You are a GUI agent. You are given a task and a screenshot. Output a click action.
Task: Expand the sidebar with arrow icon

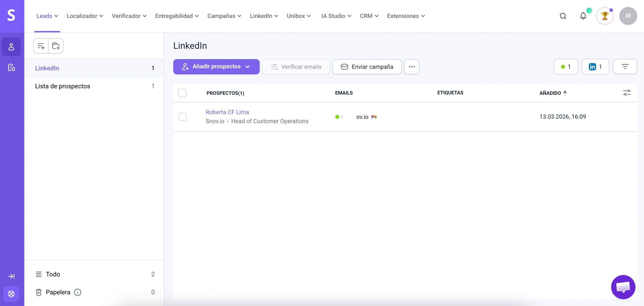tap(11, 276)
